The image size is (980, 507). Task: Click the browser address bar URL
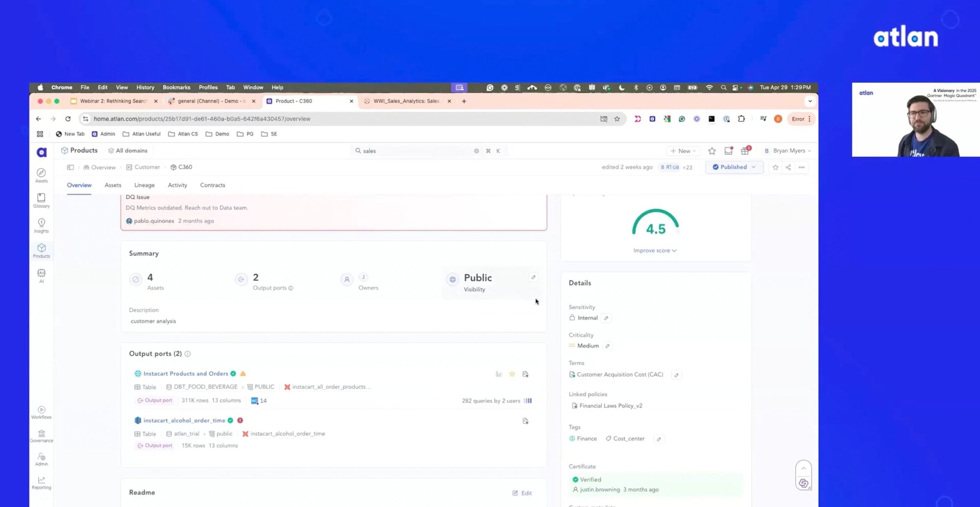coord(202,119)
